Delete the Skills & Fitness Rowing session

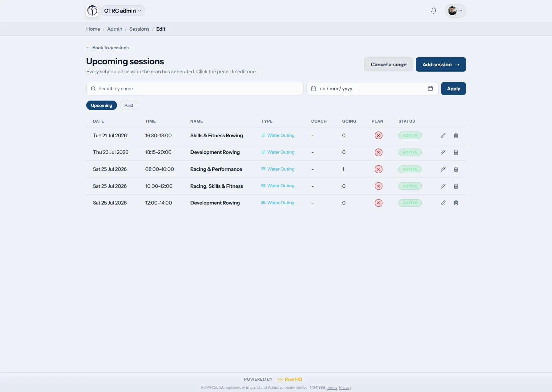tap(456, 136)
